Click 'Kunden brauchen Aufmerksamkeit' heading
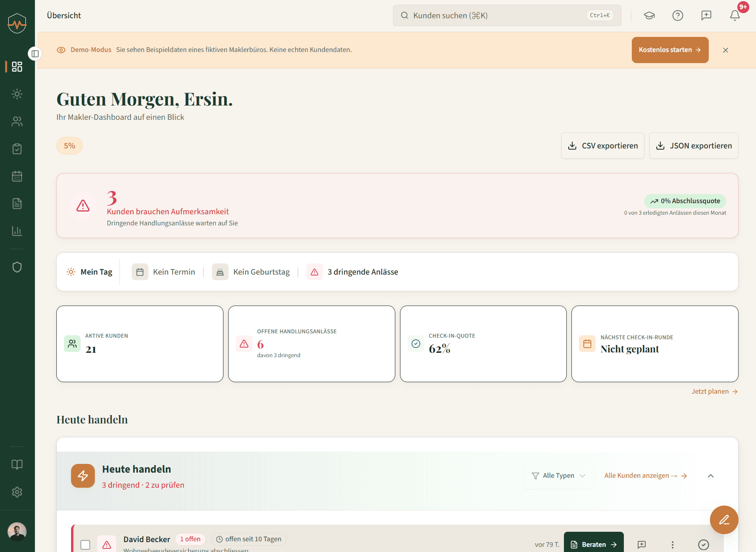 [x=168, y=212]
